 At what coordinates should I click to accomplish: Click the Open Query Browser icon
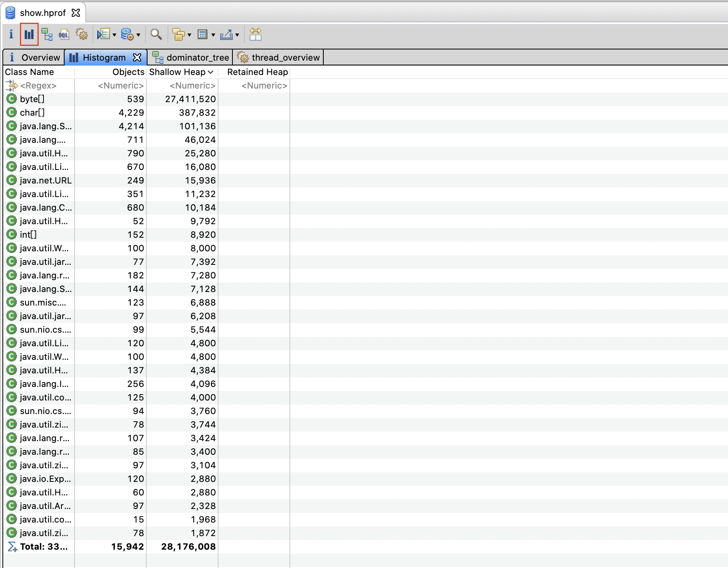point(128,34)
